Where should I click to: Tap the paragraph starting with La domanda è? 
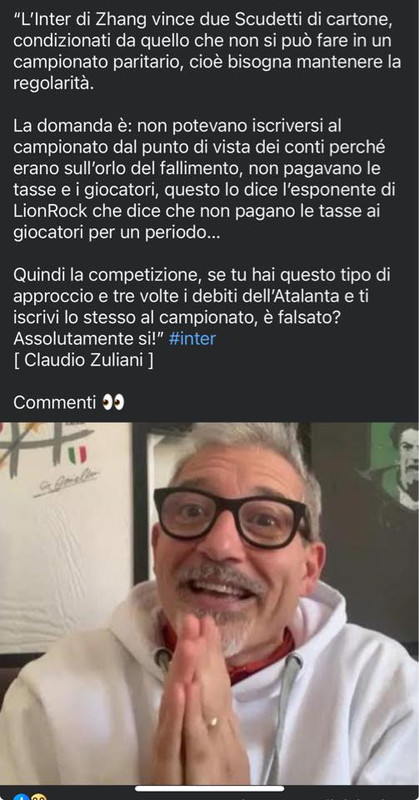click(x=204, y=181)
